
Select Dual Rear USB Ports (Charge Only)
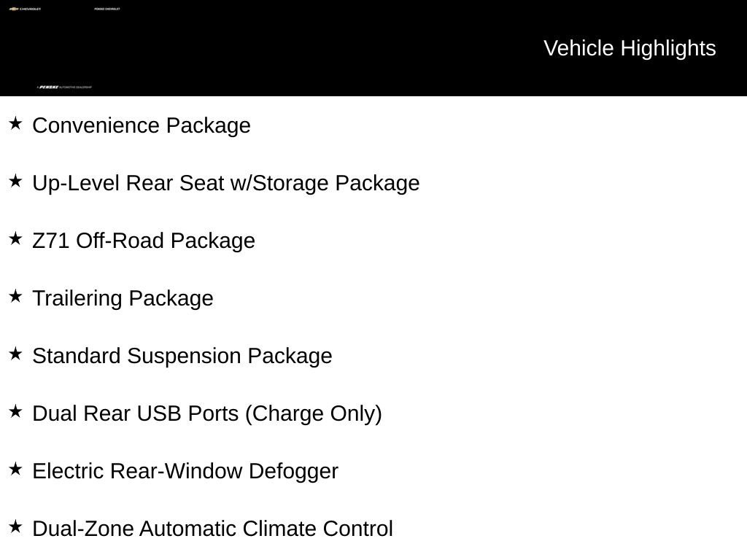click(207, 413)
